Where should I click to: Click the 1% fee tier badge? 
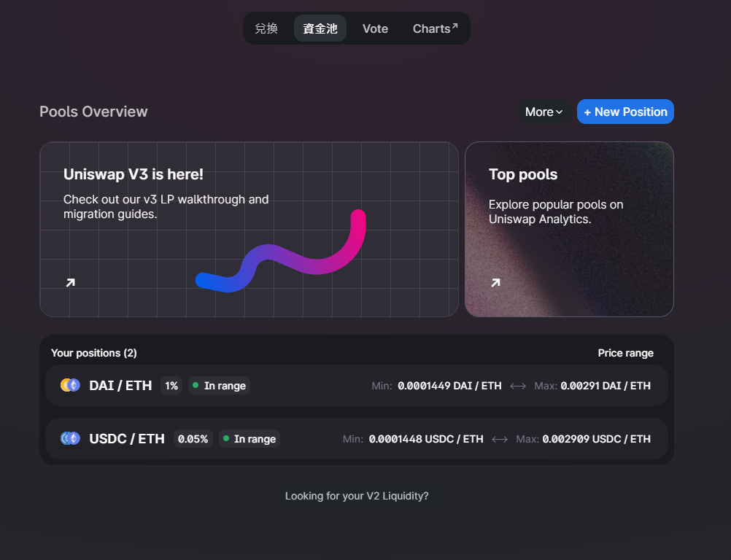point(171,385)
